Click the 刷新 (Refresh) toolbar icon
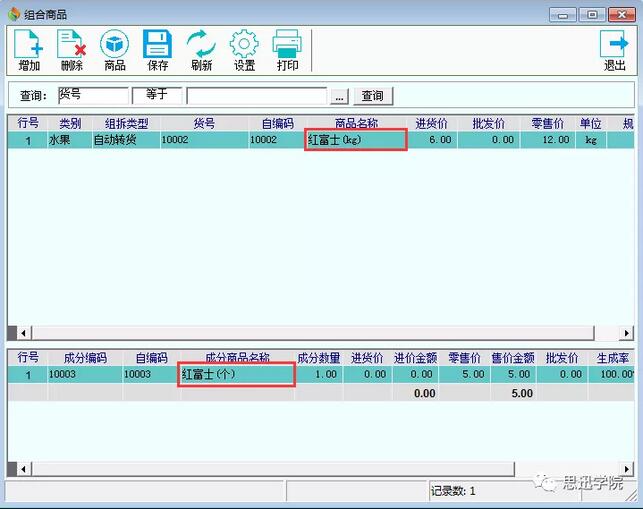The image size is (643, 509). (201, 49)
